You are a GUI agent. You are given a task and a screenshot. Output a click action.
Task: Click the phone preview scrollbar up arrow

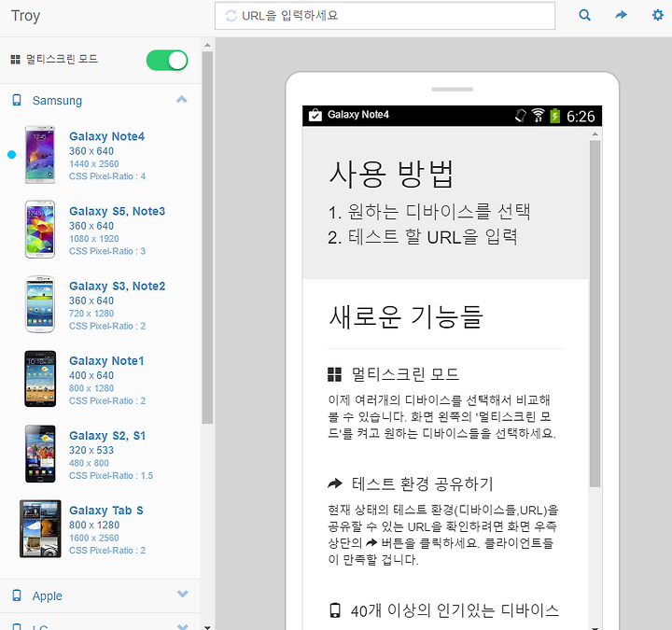pyautogui.click(x=595, y=134)
